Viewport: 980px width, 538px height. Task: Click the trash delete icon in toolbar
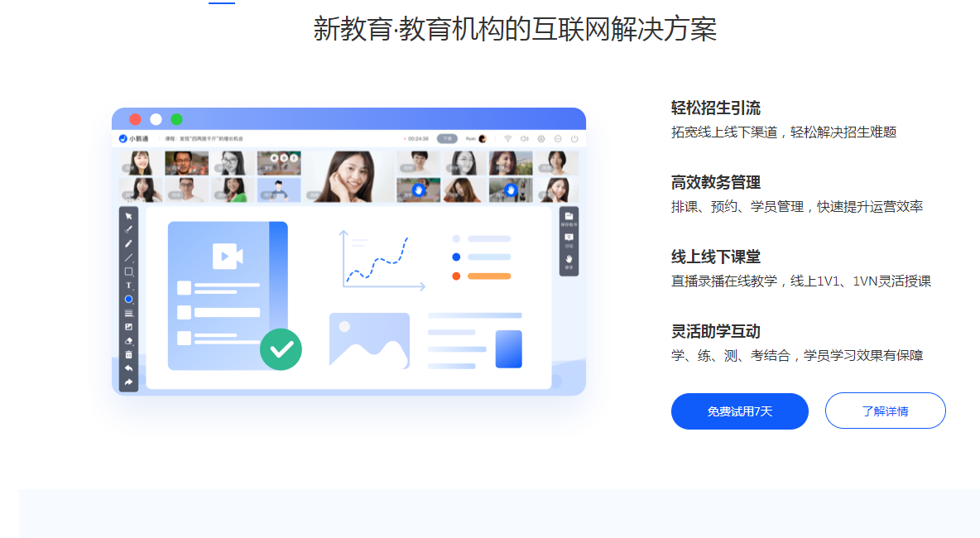pos(129,355)
